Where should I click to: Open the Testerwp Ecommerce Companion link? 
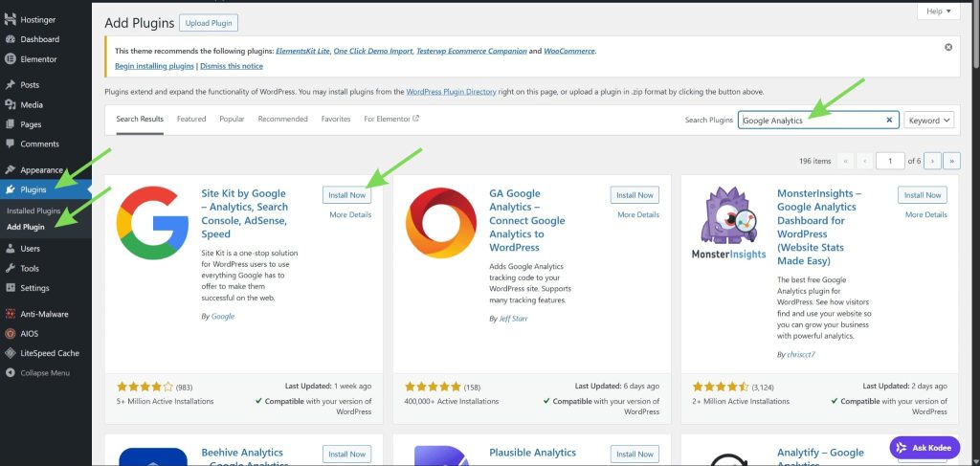tap(472, 51)
